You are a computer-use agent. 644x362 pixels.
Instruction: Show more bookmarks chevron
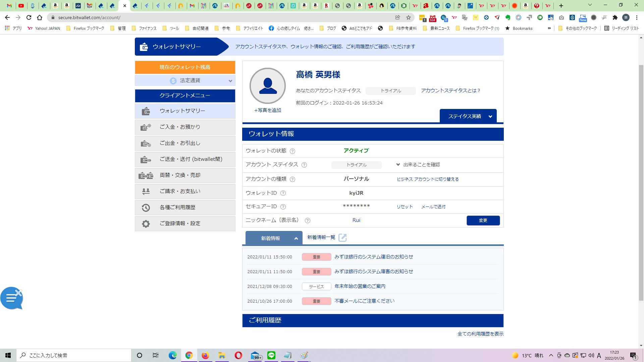tap(549, 28)
